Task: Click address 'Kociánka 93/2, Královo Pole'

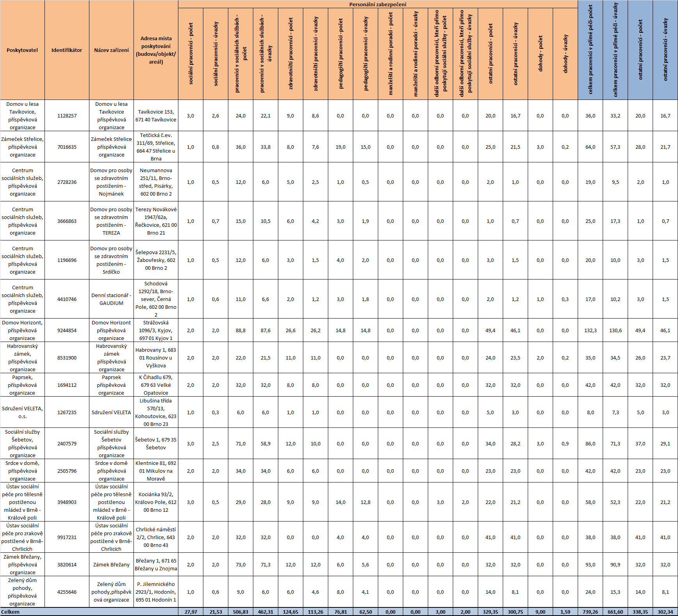Action: (156, 502)
